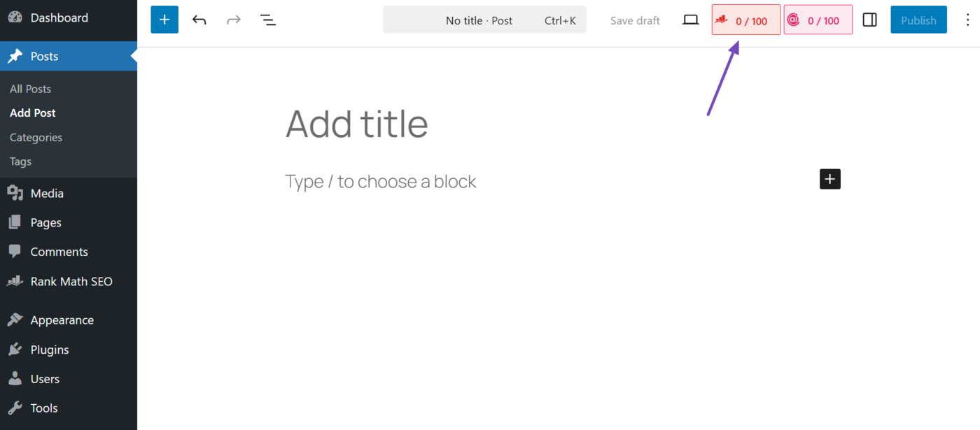Go to Categories under Posts
This screenshot has height=430, width=980.
(x=36, y=137)
